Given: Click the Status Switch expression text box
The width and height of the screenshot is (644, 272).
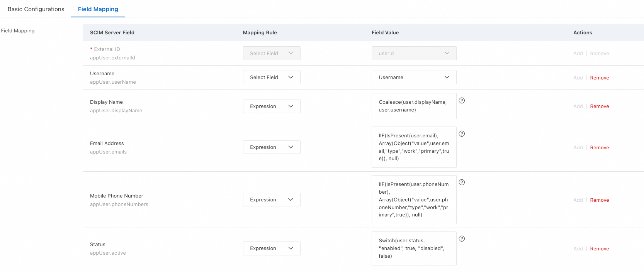Looking at the screenshot, I should [x=414, y=248].
